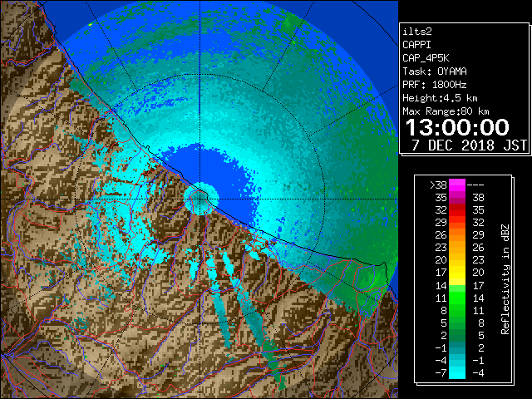This screenshot has width=532, height=399.
Task: Click the 'Reflectivity in dBZ' axis label
Action: (505, 279)
